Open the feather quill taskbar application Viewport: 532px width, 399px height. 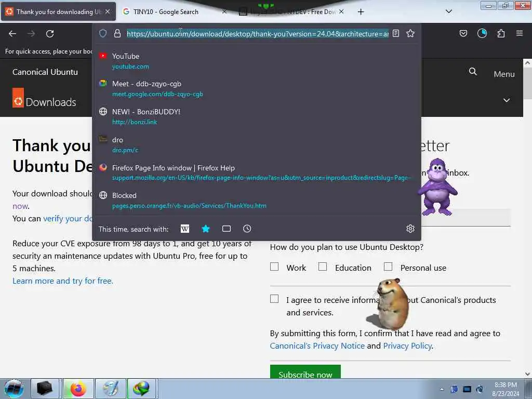click(111, 389)
